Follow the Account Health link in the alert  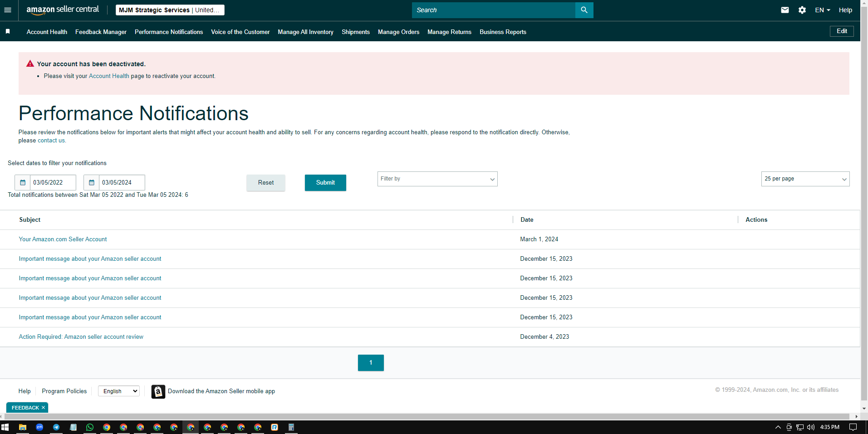109,76
